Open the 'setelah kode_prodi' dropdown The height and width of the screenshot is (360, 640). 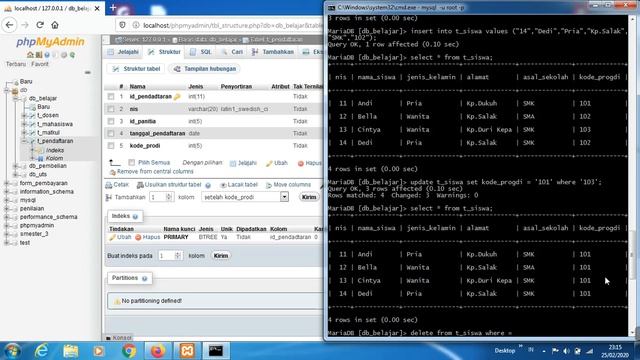(245, 197)
